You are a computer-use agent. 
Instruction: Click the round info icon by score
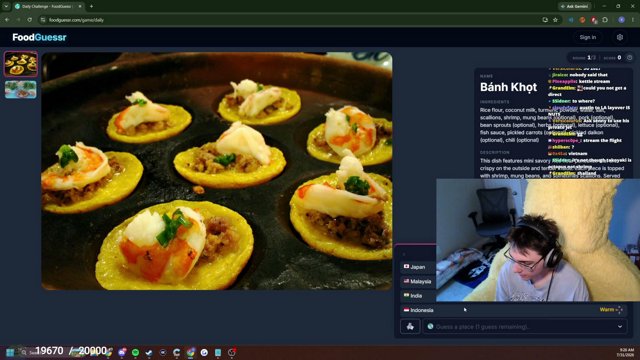pyautogui.click(x=629, y=58)
